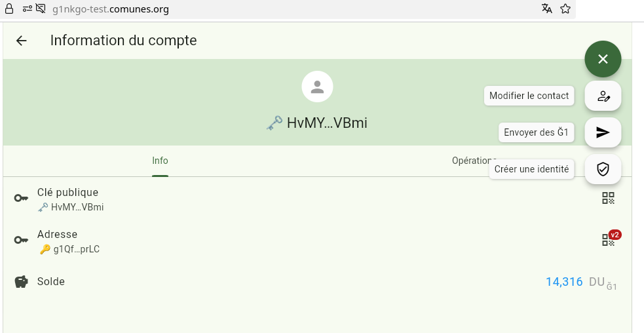Switch to the Opérations tab
644x333 pixels.
pyautogui.click(x=473, y=161)
